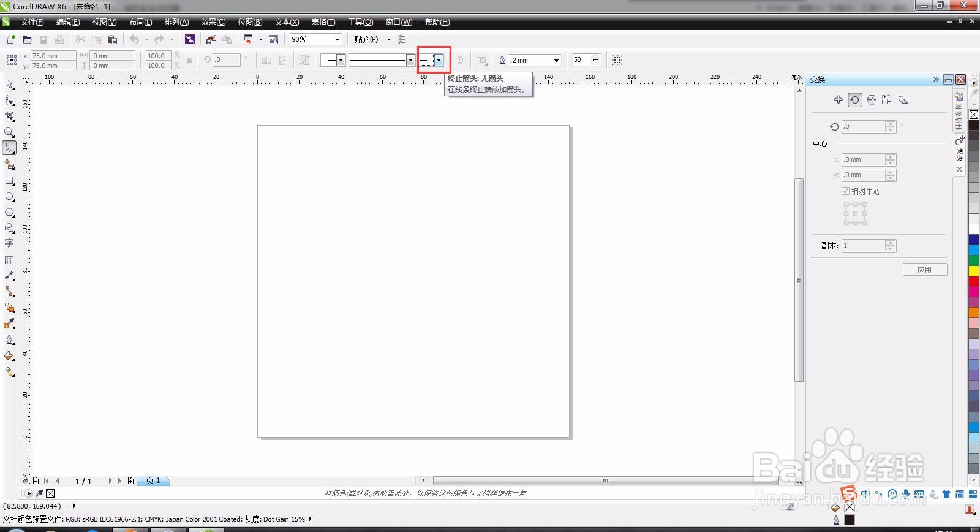Select the Interactive fill tool

pos(9,371)
